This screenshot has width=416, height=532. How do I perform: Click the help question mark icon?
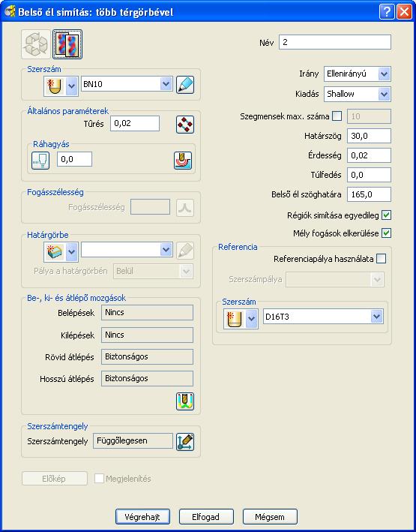pyautogui.click(x=387, y=12)
